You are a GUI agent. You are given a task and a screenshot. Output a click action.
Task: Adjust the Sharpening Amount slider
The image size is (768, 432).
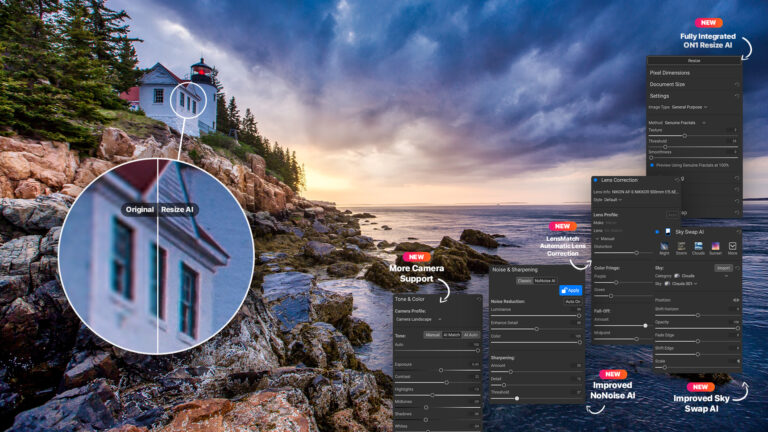[510, 372]
